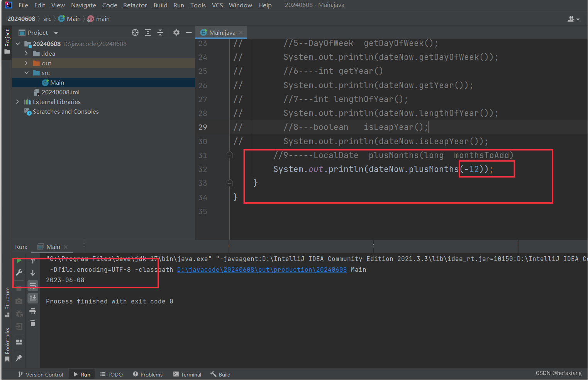
Task: Open the Problems tool window
Action: click(x=148, y=375)
